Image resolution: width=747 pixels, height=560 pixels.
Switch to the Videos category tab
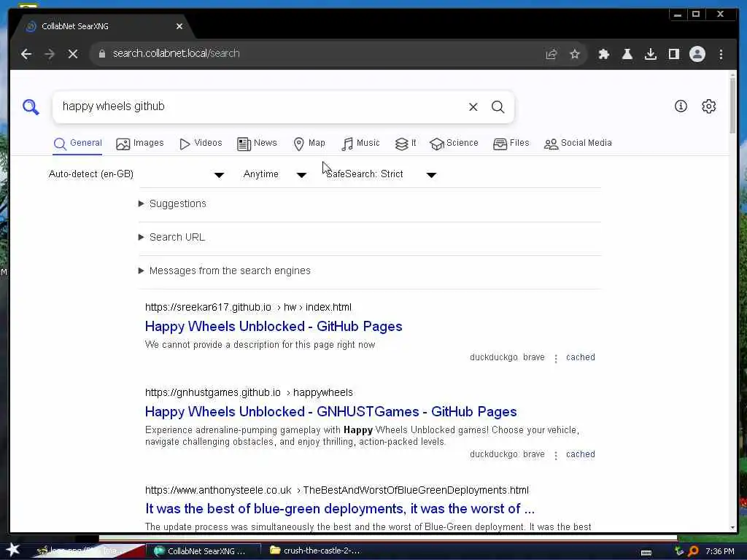point(201,144)
